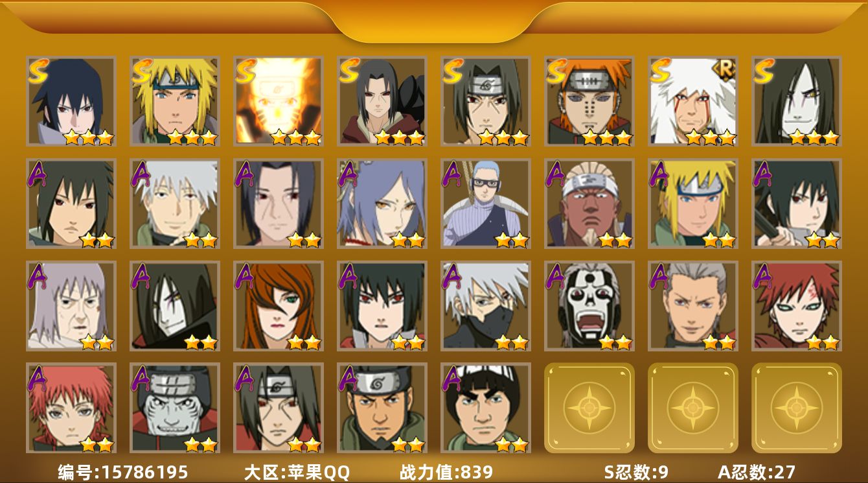Click the A忍数:27 count label

tap(757, 472)
